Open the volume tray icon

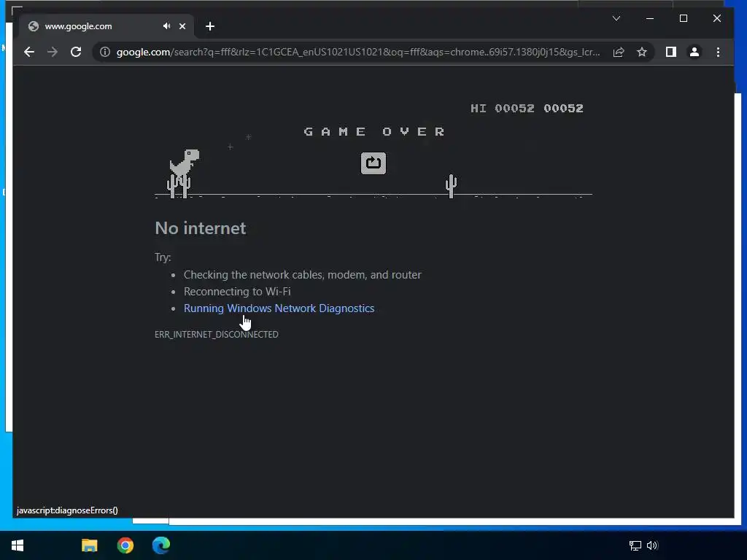652,545
